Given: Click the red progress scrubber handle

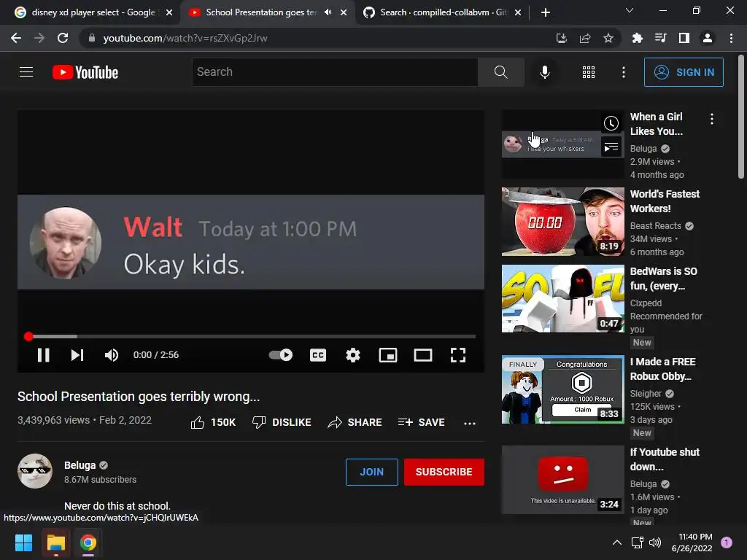Looking at the screenshot, I should pos(28,336).
